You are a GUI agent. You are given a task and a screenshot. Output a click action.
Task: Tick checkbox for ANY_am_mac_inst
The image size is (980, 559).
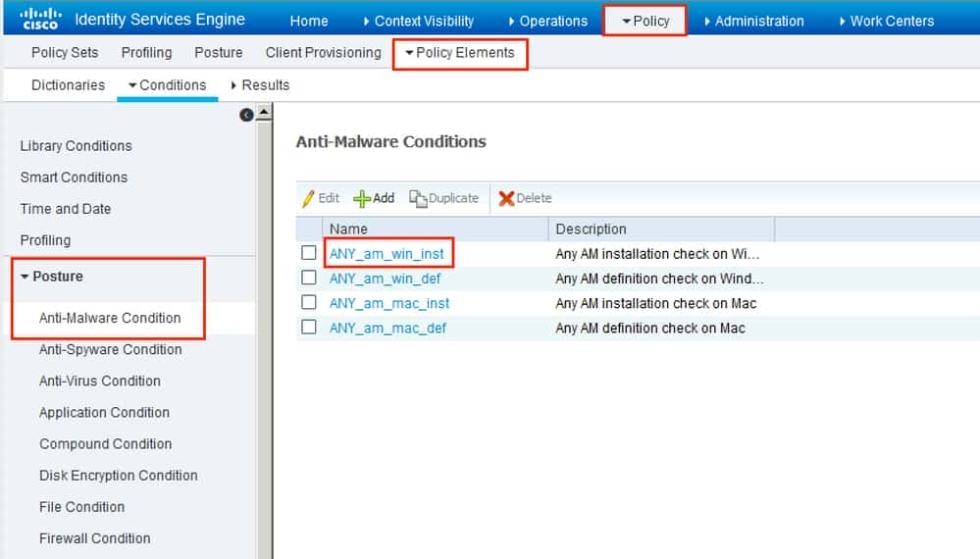point(309,302)
